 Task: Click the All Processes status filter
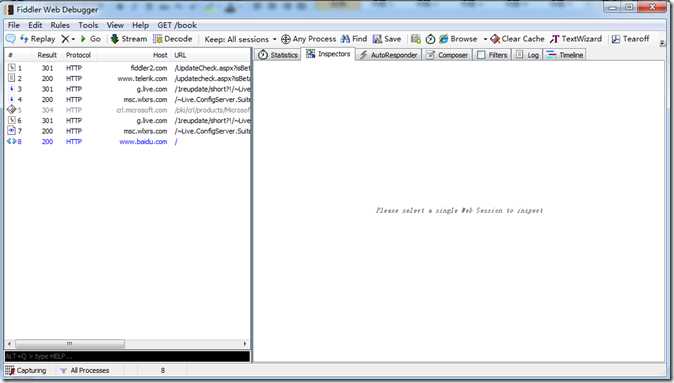(x=85, y=371)
